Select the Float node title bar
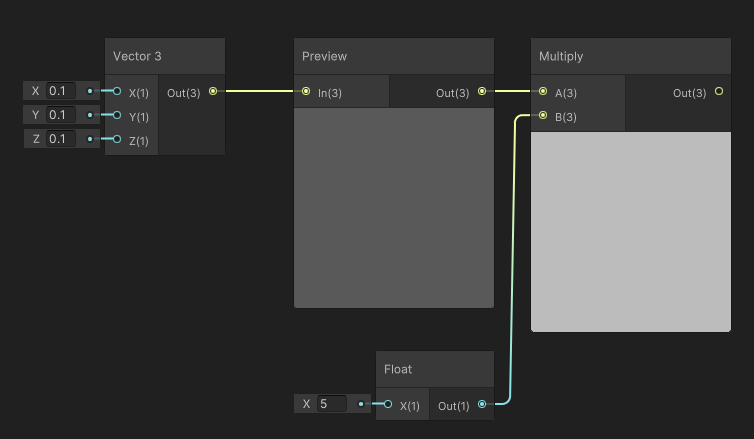Image resolution: width=754 pixels, height=439 pixels. pyautogui.click(x=435, y=369)
